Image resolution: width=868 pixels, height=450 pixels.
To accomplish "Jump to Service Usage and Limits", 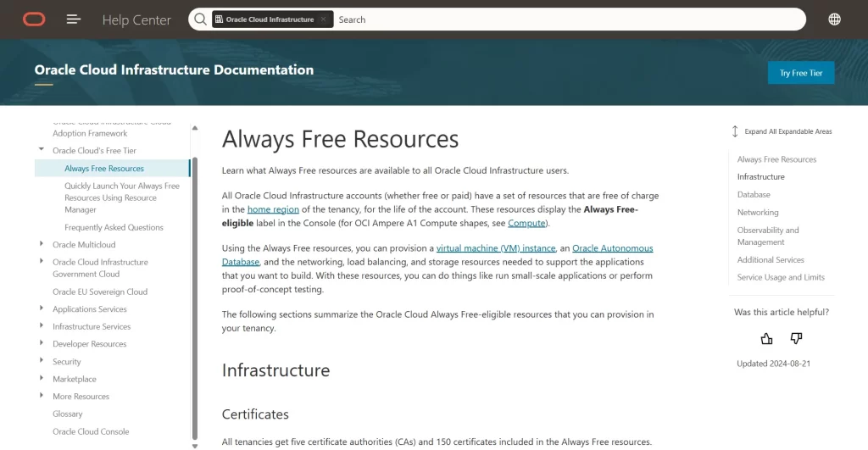I will pyautogui.click(x=781, y=277).
